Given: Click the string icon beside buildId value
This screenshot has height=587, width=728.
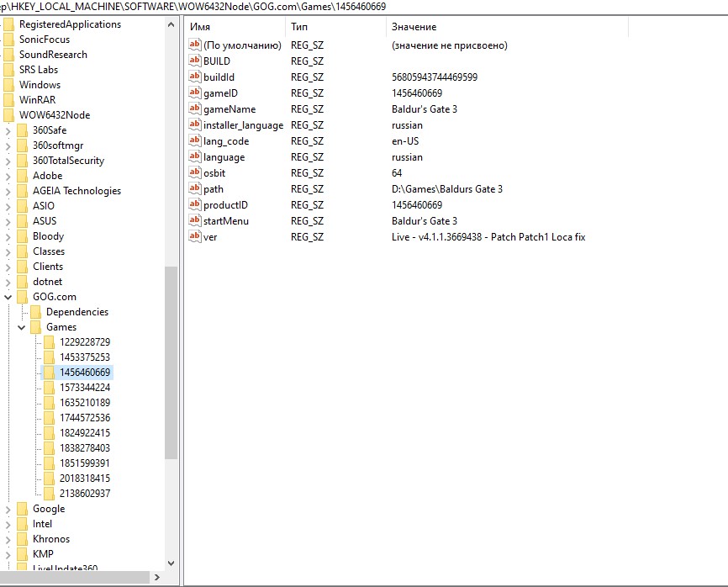Looking at the screenshot, I should click(x=195, y=77).
